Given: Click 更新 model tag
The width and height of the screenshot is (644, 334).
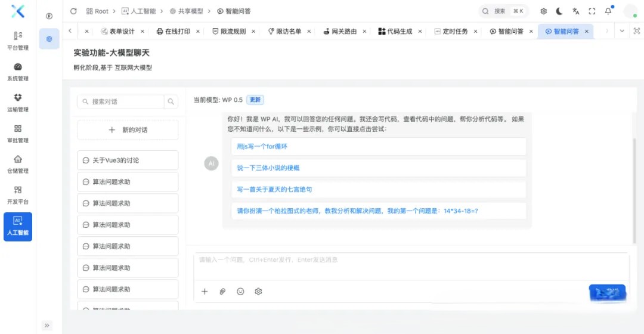Looking at the screenshot, I should pos(255,100).
